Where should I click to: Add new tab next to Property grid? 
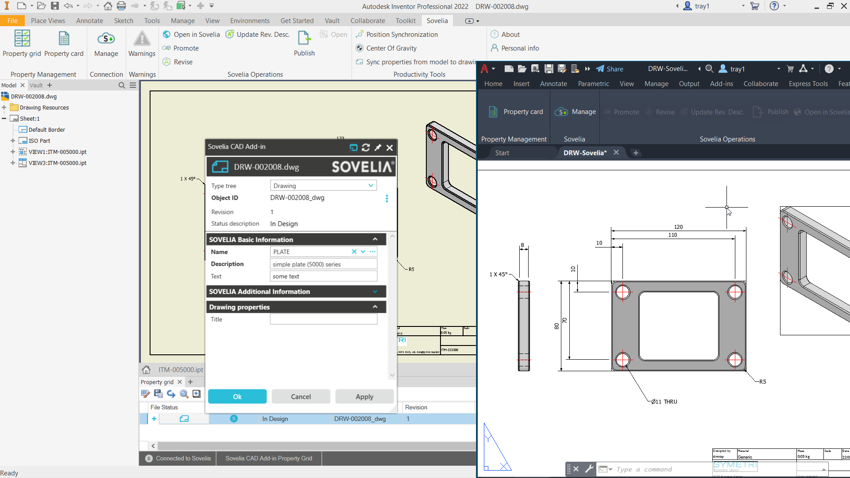(190, 382)
